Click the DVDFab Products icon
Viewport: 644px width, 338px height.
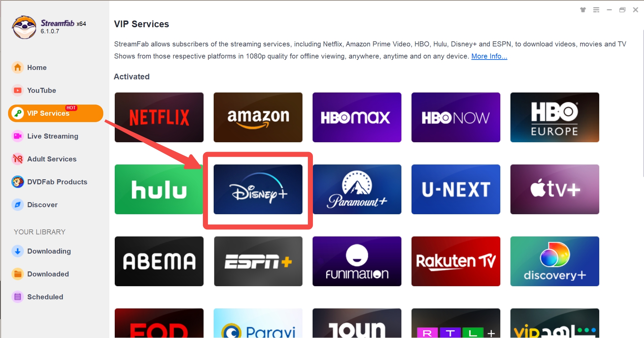(17, 182)
